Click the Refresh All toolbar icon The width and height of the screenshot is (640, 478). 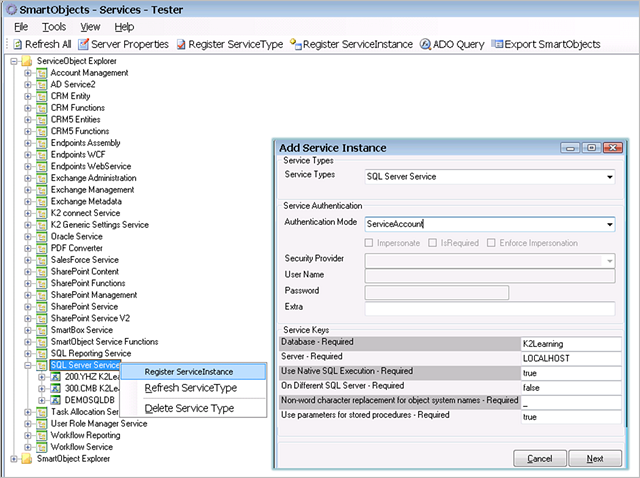tap(18, 44)
